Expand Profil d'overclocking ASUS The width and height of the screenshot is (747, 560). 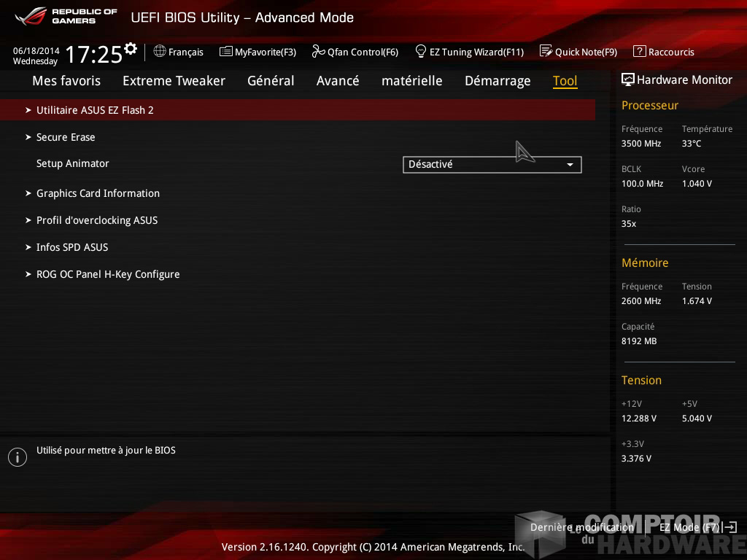point(97,220)
